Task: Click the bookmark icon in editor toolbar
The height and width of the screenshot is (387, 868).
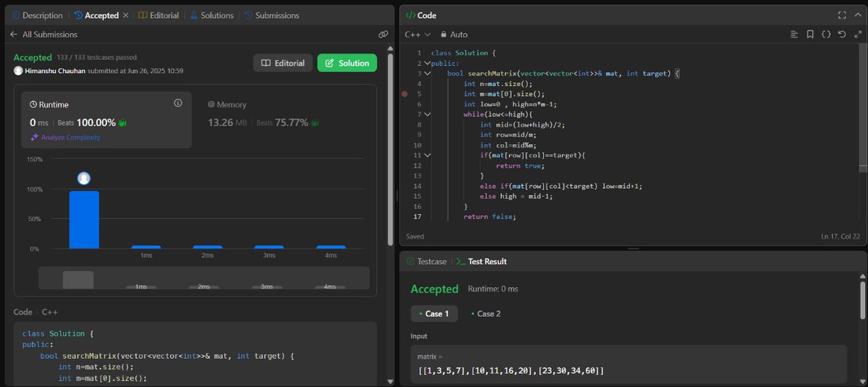Action: 810,34
